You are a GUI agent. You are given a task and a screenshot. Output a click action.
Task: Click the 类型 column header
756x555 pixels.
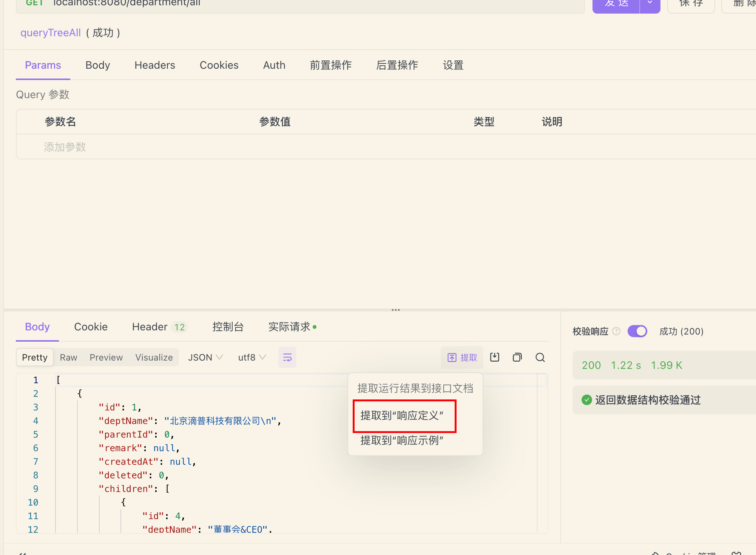coord(484,122)
